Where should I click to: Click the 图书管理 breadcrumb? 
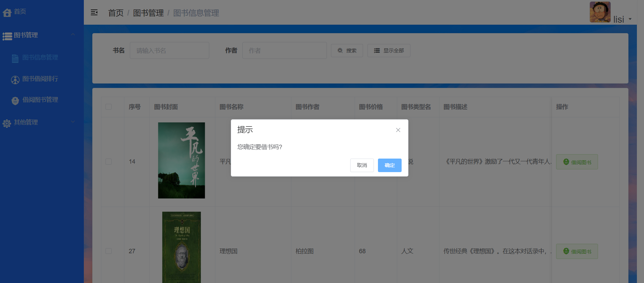coord(148,13)
